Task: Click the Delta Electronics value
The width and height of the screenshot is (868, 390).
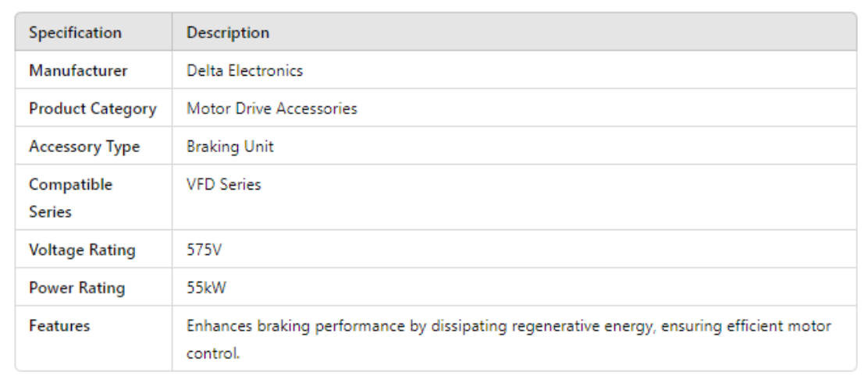Action: [244, 70]
